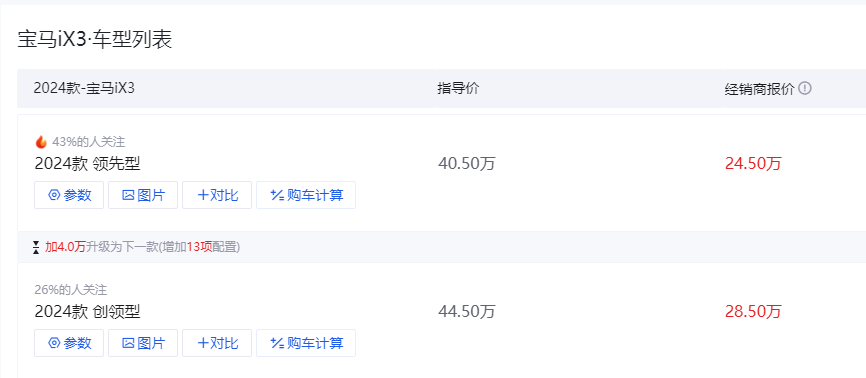Click the gear icon in 创领型 参数 button

(x=54, y=343)
